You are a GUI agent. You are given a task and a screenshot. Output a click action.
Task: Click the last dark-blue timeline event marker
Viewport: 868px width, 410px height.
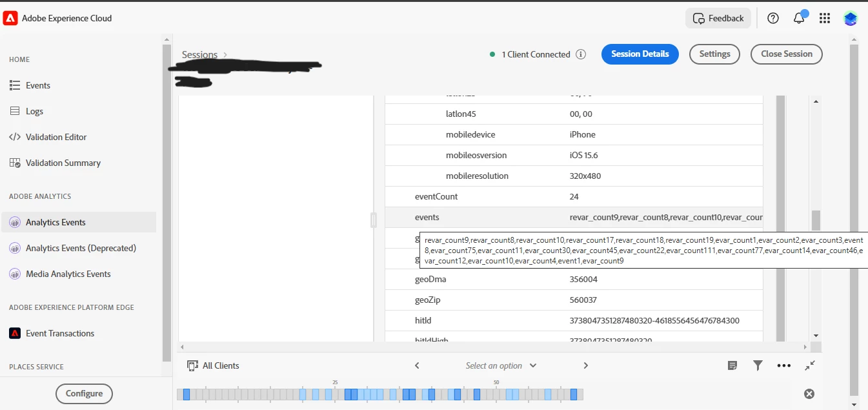pos(574,394)
